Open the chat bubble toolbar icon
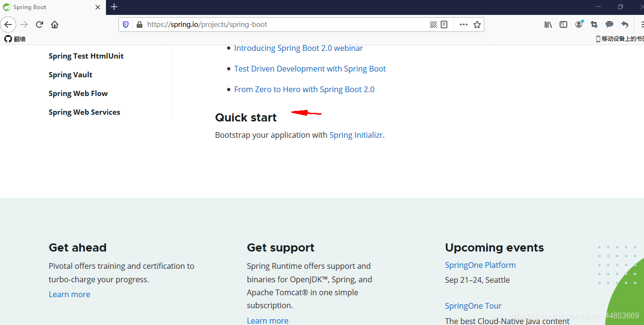644x325 pixels. click(x=609, y=24)
